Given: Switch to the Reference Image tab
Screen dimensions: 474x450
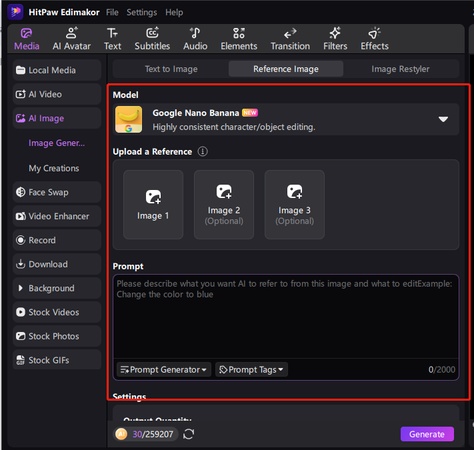Looking at the screenshot, I should point(286,69).
